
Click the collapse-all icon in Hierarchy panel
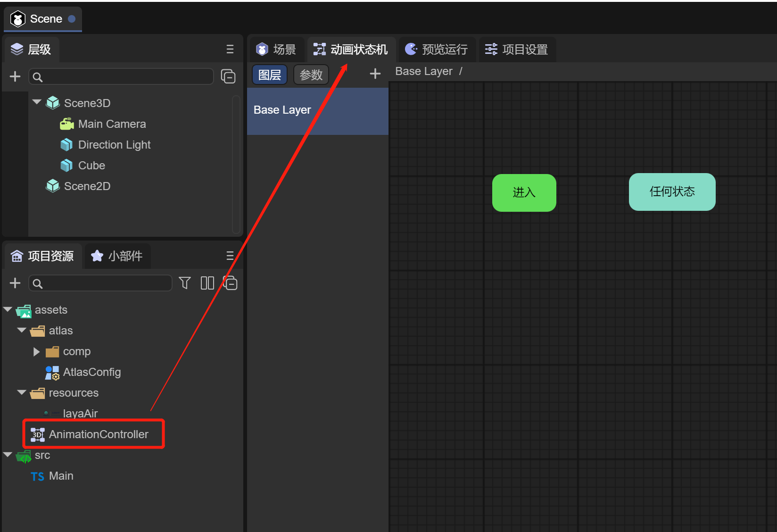pos(228,76)
